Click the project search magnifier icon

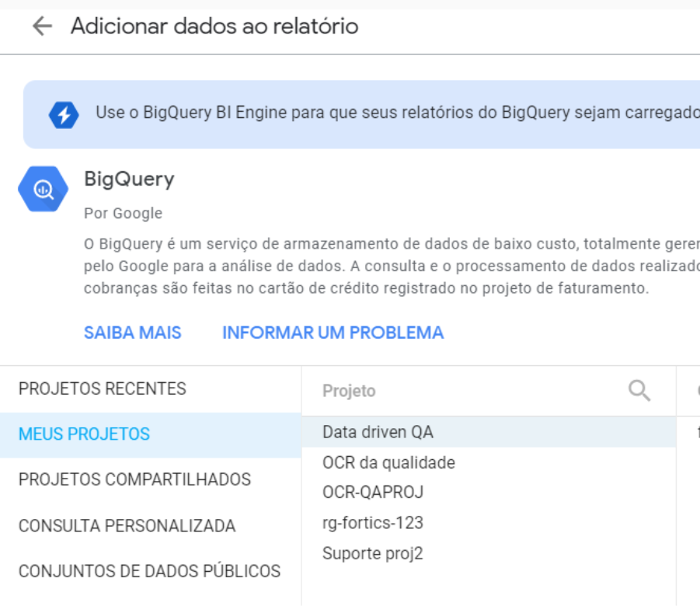click(639, 391)
